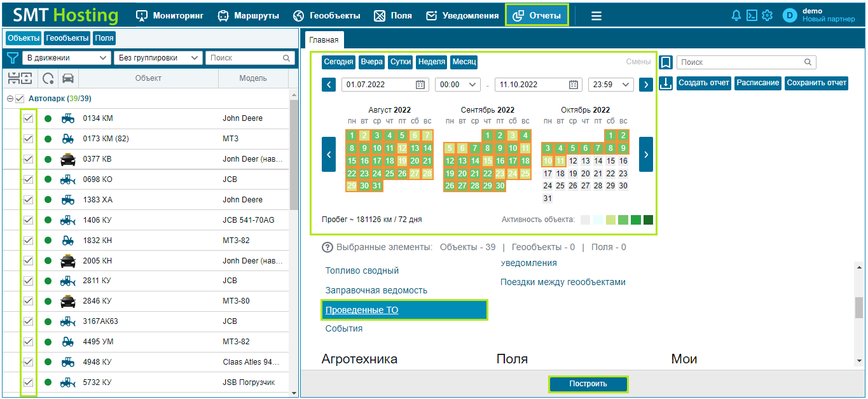Image resolution: width=868 pixels, height=399 pixels.
Task: Open the notifications bell icon
Action: (737, 16)
